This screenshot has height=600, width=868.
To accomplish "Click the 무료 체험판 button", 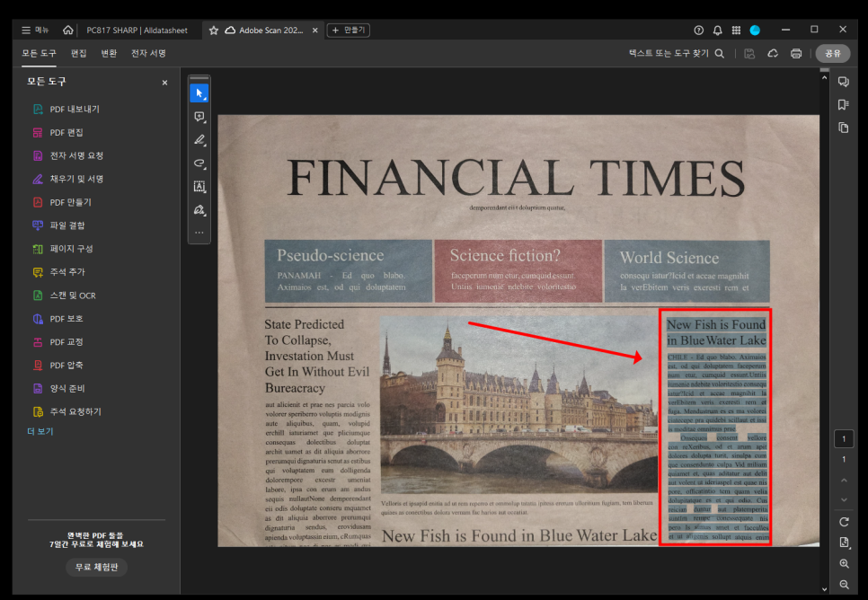I will (97, 567).
